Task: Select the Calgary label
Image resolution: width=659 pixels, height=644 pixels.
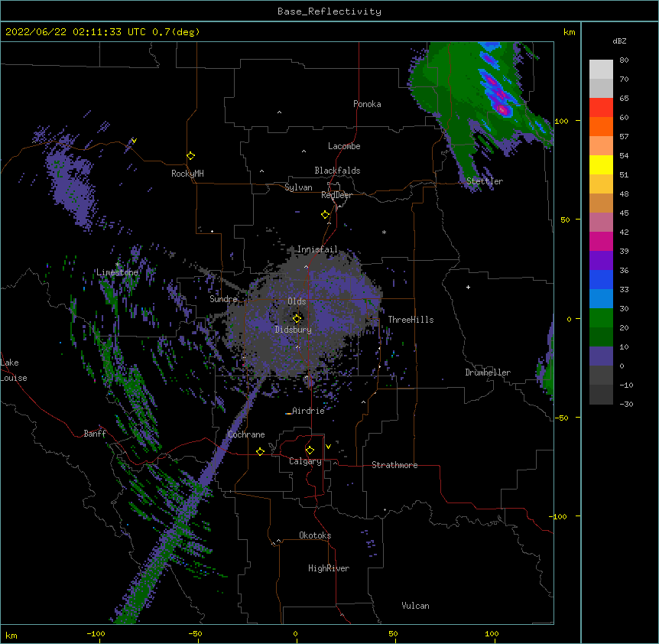Action: click(x=305, y=461)
